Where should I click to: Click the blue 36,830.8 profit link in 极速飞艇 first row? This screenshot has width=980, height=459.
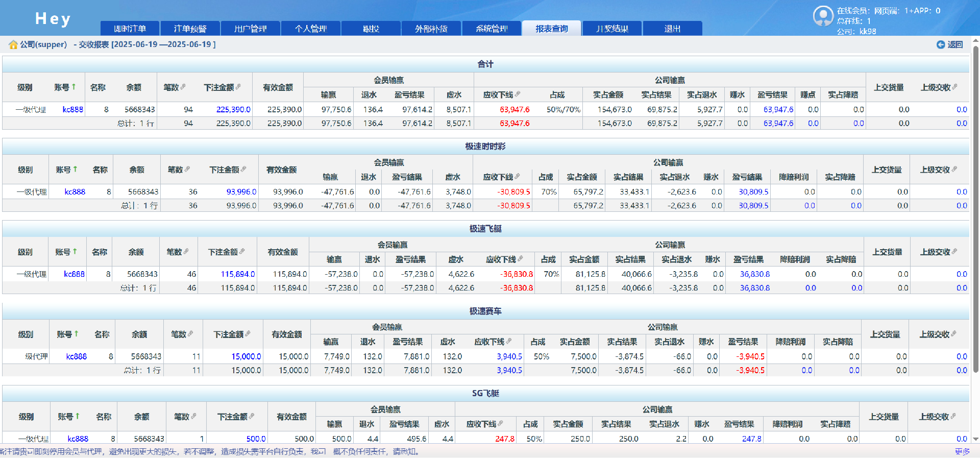[x=754, y=274]
